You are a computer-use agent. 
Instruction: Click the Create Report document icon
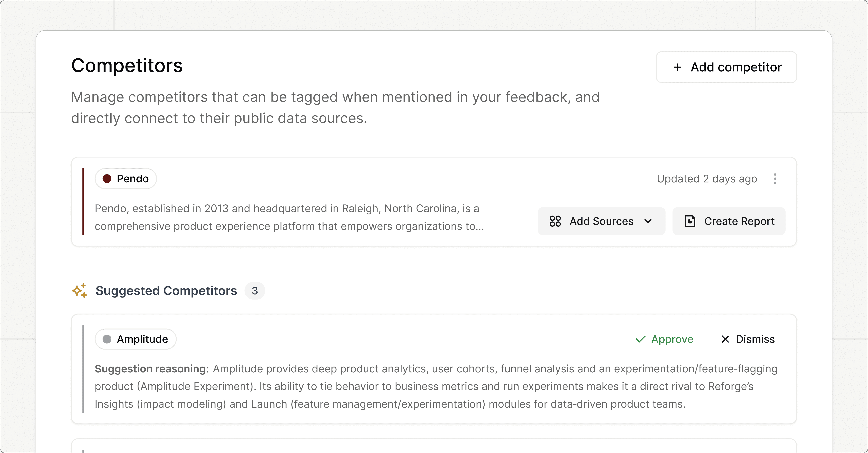(x=690, y=221)
